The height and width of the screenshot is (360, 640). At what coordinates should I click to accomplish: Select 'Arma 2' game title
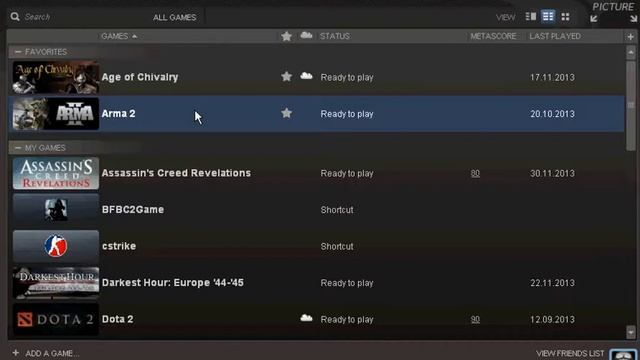click(x=118, y=113)
